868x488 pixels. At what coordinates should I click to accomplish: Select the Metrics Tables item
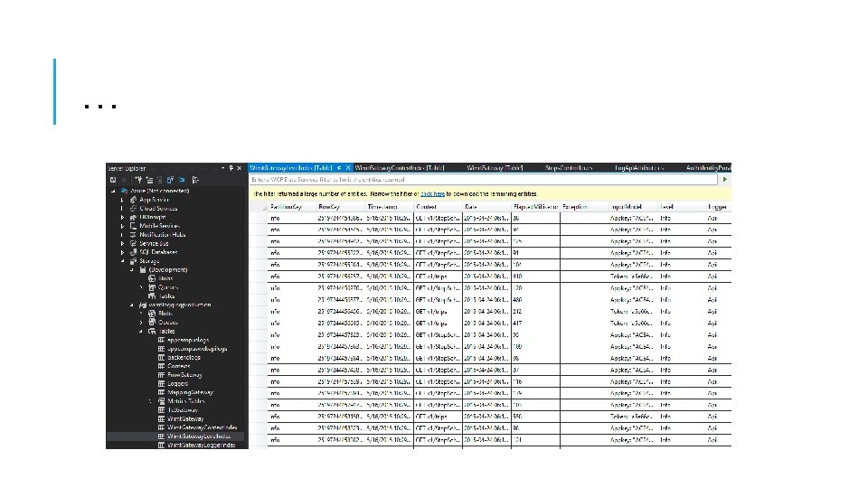click(x=186, y=401)
